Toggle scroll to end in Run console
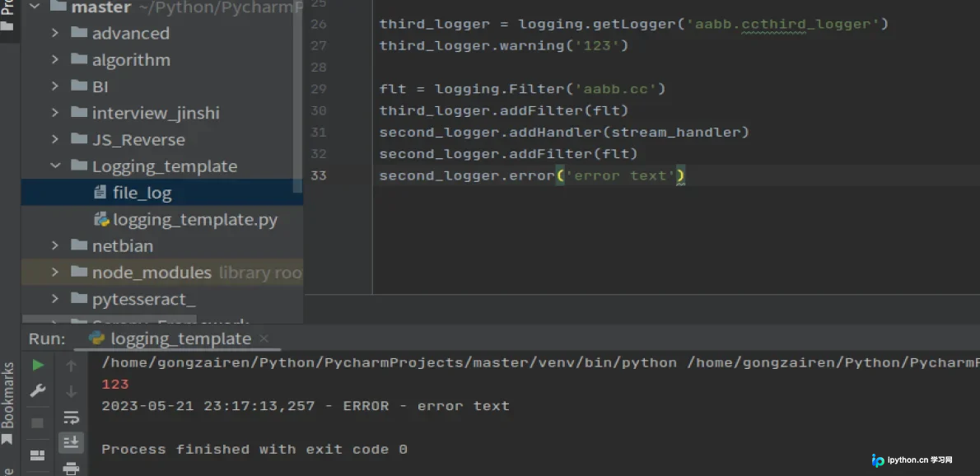This screenshot has height=476, width=980. tap(72, 442)
